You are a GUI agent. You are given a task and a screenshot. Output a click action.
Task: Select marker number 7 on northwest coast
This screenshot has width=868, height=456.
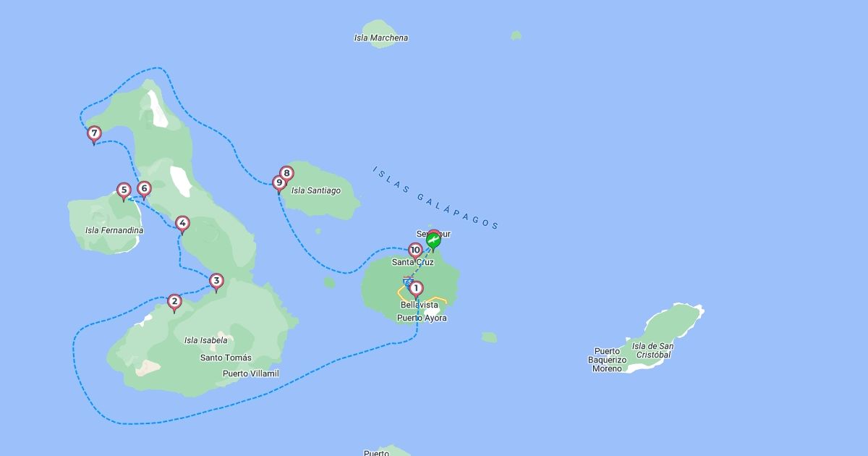(x=94, y=135)
